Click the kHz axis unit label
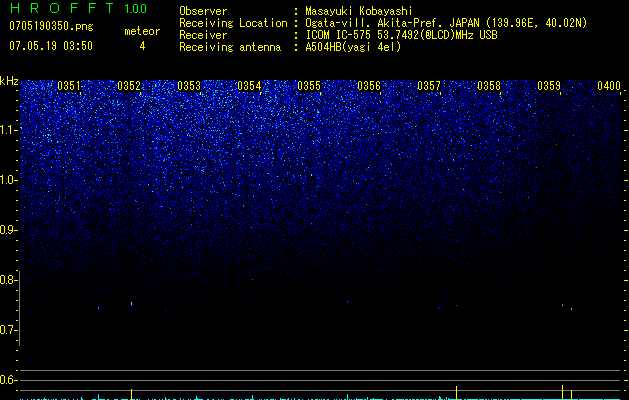The height and width of the screenshot is (400, 629). (9, 81)
